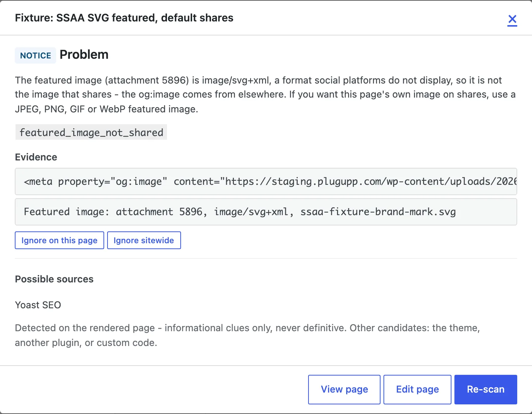Click the dialog title Fixture: SSAA SVG featured
Screen dimensions: 532x414
[x=124, y=18]
